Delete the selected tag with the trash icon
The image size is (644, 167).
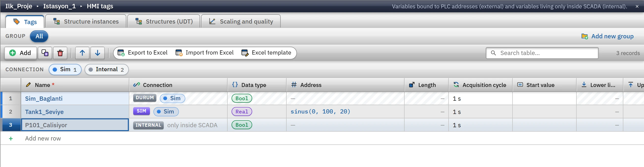click(x=60, y=53)
